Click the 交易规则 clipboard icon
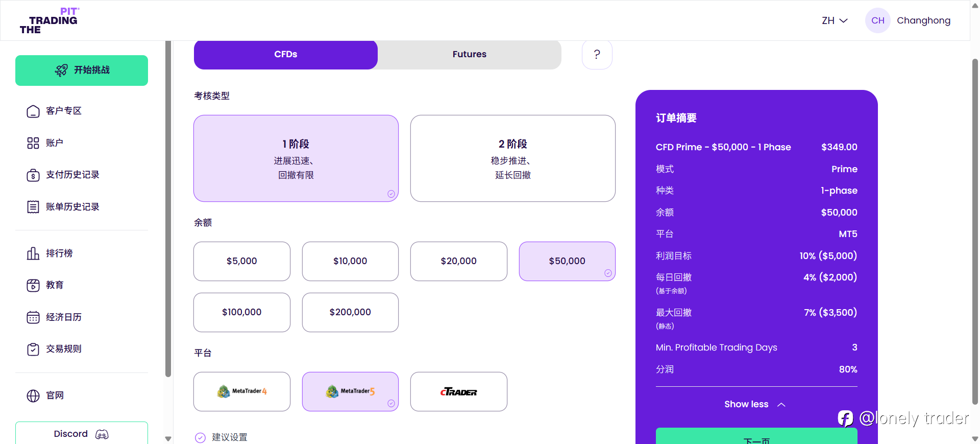The height and width of the screenshot is (444, 980). (x=33, y=349)
